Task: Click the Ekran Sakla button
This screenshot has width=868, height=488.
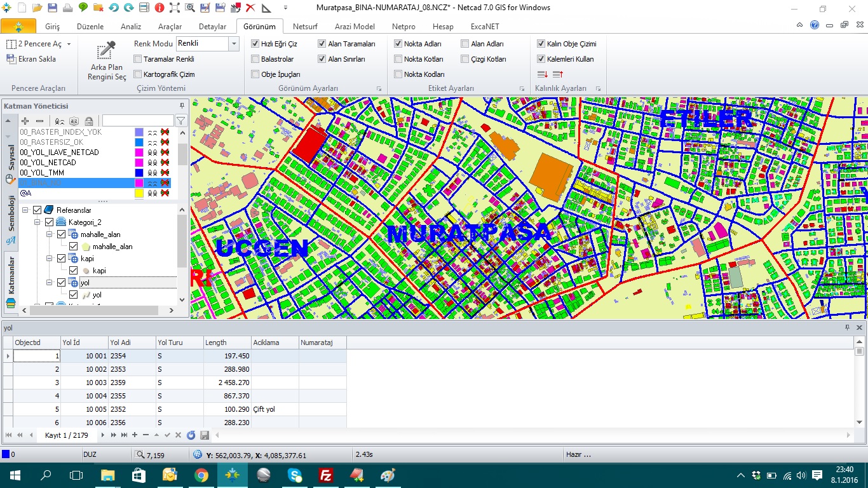Action: [32, 59]
